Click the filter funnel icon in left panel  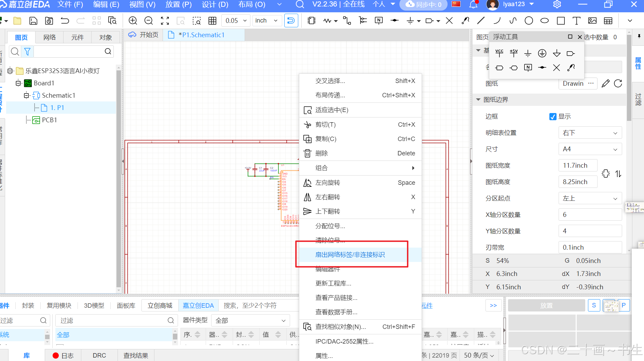point(27,52)
